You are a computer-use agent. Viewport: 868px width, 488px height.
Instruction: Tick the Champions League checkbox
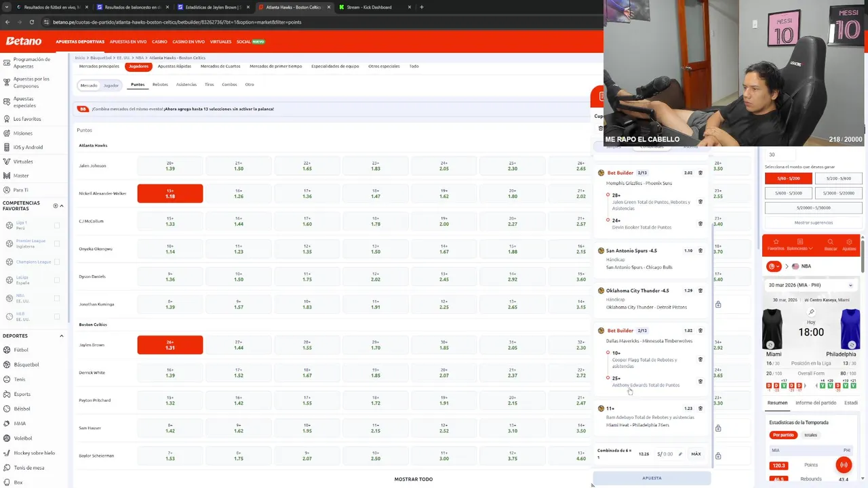click(57, 262)
